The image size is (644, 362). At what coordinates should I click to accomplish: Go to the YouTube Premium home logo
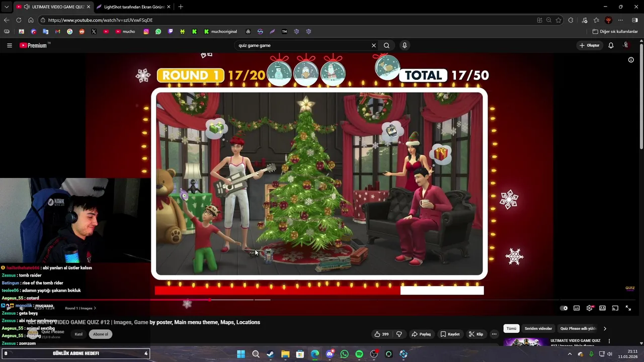coord(34,45)
